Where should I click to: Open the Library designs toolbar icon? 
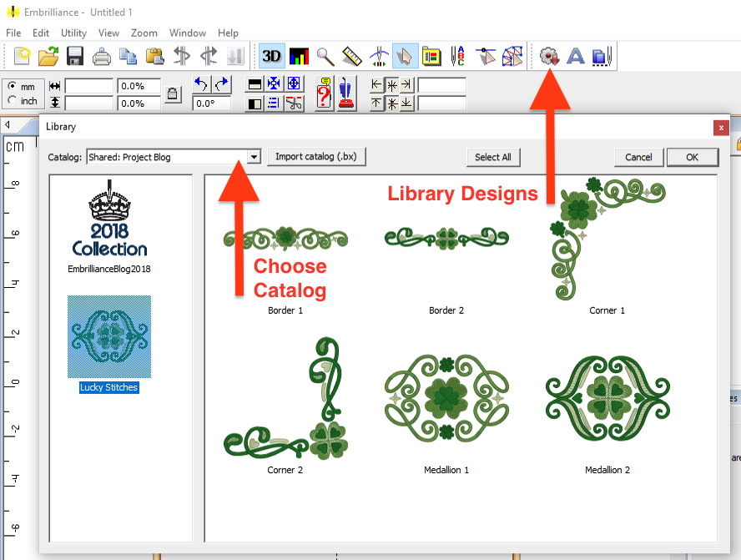point(548,56)
